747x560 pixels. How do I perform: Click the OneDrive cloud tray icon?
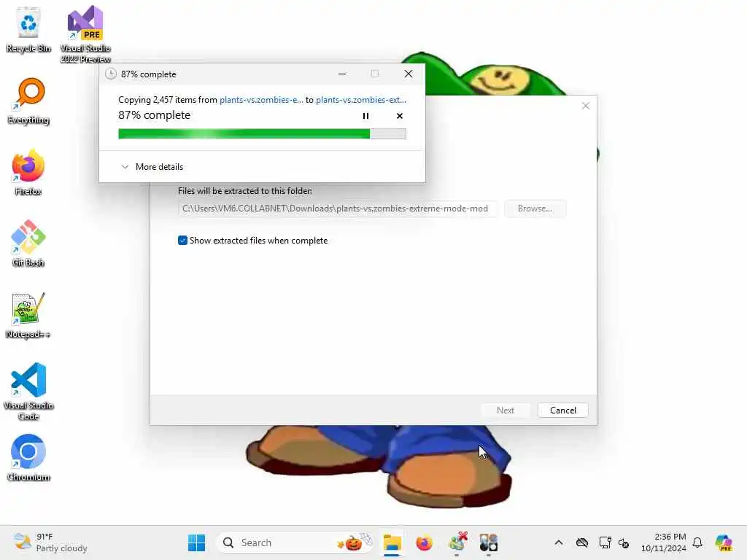(x=581, y=542)
